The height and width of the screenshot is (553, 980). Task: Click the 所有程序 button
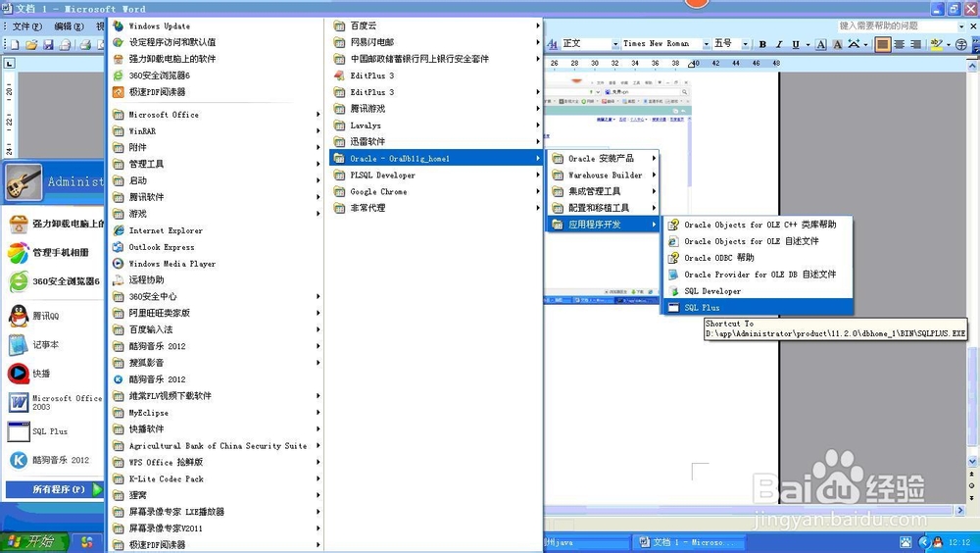tap(54, 489)
